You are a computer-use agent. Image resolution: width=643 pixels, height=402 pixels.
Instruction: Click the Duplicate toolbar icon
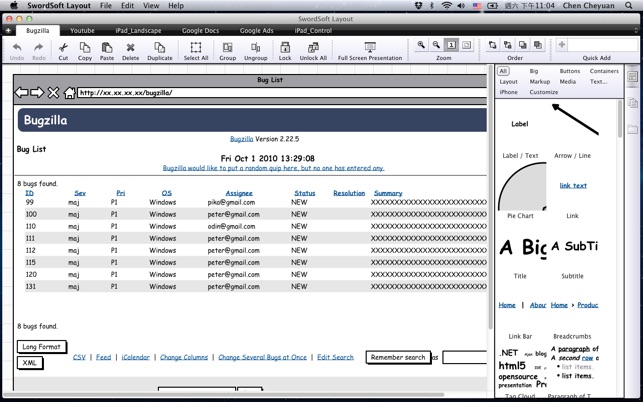pyautogui.click(x=160, y=47)
